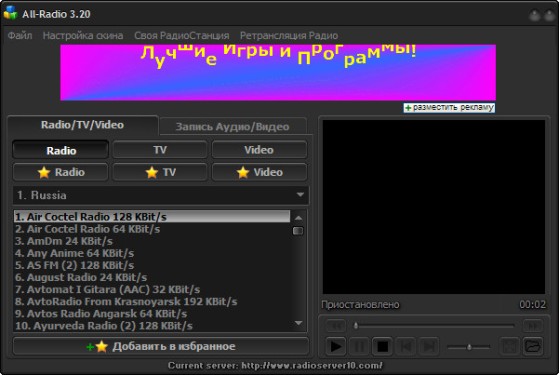
Task: Click the разместить рекламу link
Action: 449,108
